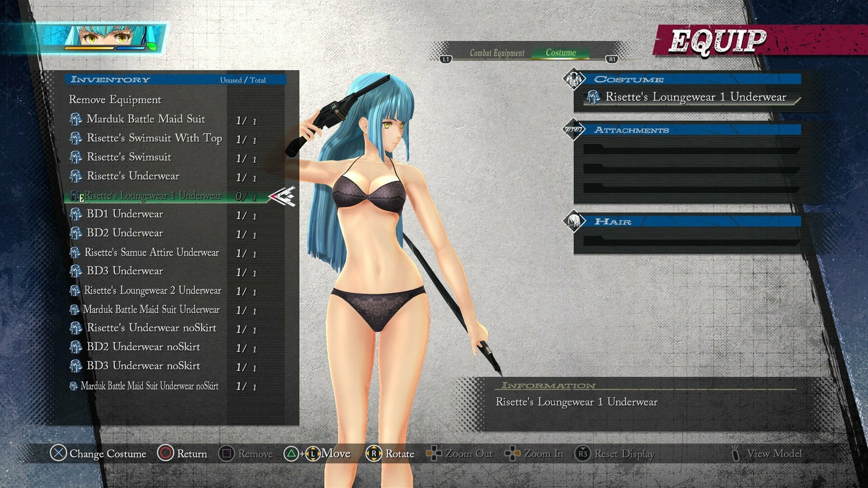The image size is (868, 488).
Task: Select the empty Hair slot
Action: click(692, 240)
